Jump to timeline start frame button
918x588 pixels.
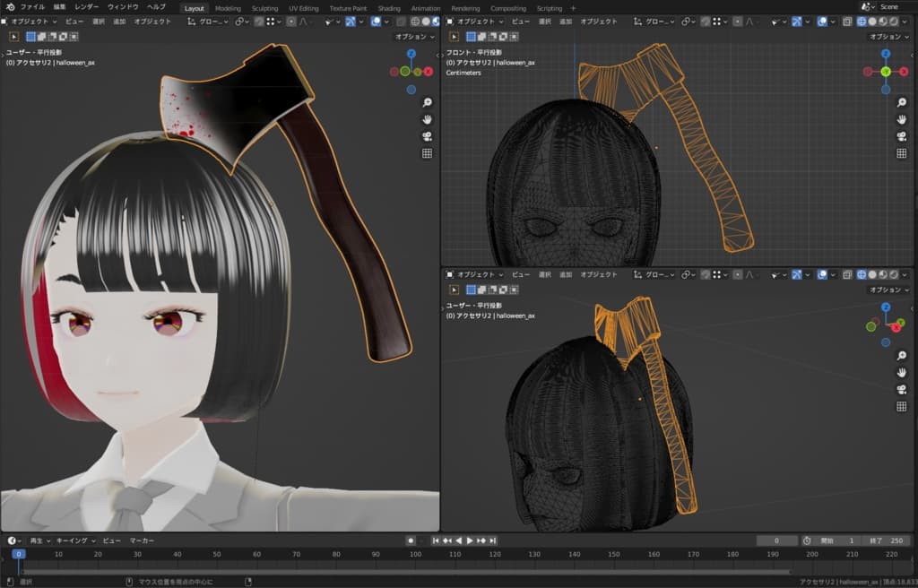(437, 540)
